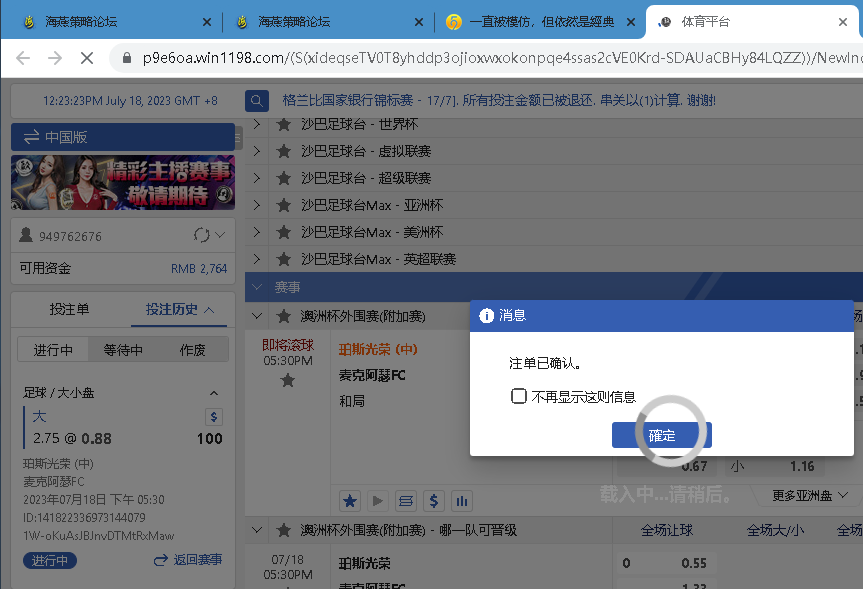Click the statistics bar chart icon

462,500
